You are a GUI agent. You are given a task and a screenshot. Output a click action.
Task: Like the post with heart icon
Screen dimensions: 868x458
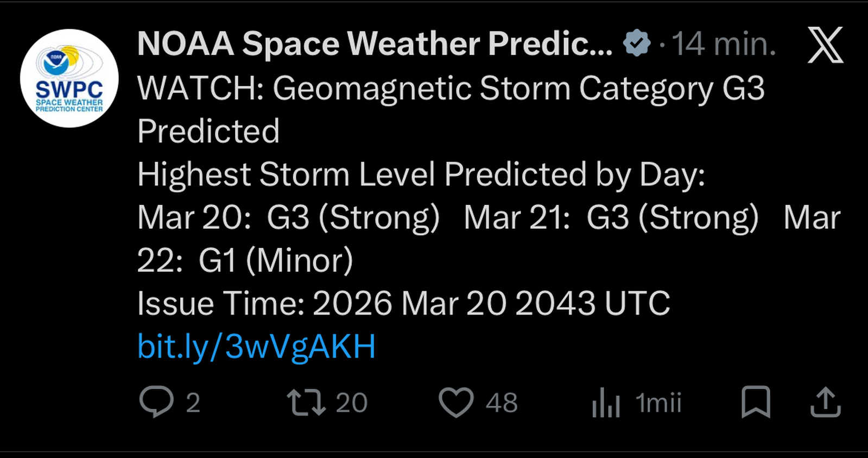point(456,403)
